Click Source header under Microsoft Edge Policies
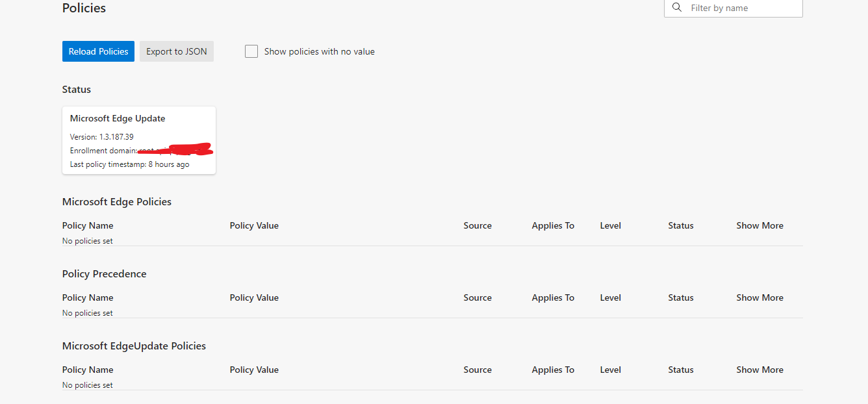868x404 pixels. (478, 225)
